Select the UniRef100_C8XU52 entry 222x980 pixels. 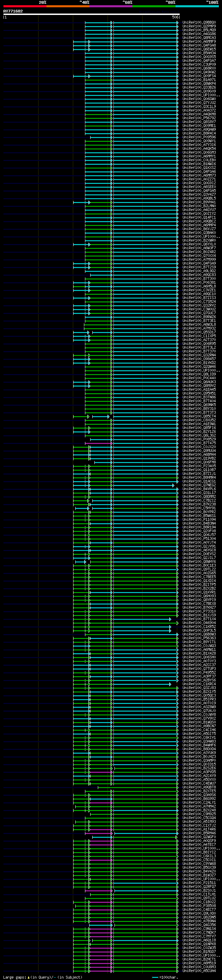point(199,420)
